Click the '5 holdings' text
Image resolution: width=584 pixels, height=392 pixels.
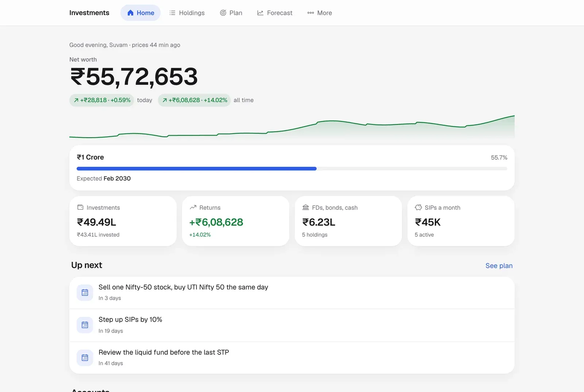pos(315,235)
